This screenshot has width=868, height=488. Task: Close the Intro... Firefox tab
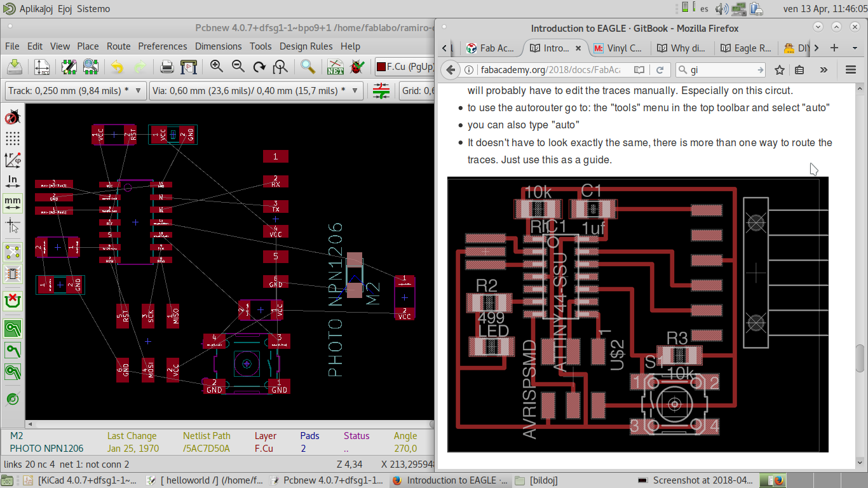click(x=578, y=48)
